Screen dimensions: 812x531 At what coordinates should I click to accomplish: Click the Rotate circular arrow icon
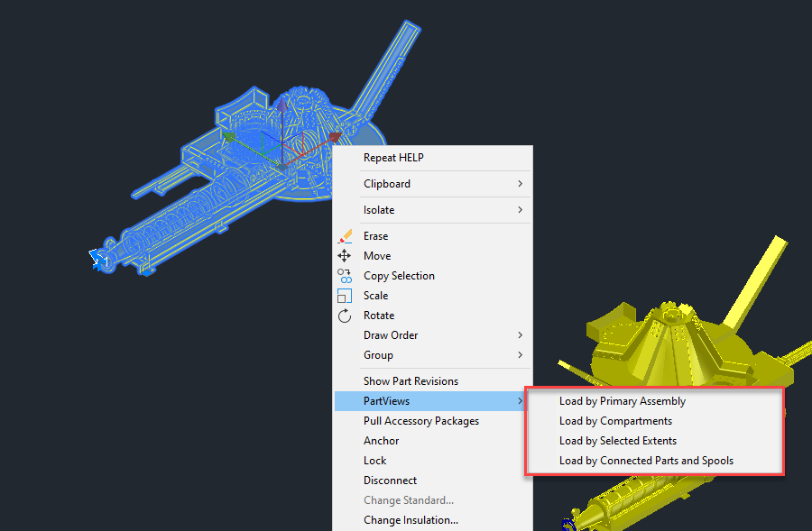point(345,316)
